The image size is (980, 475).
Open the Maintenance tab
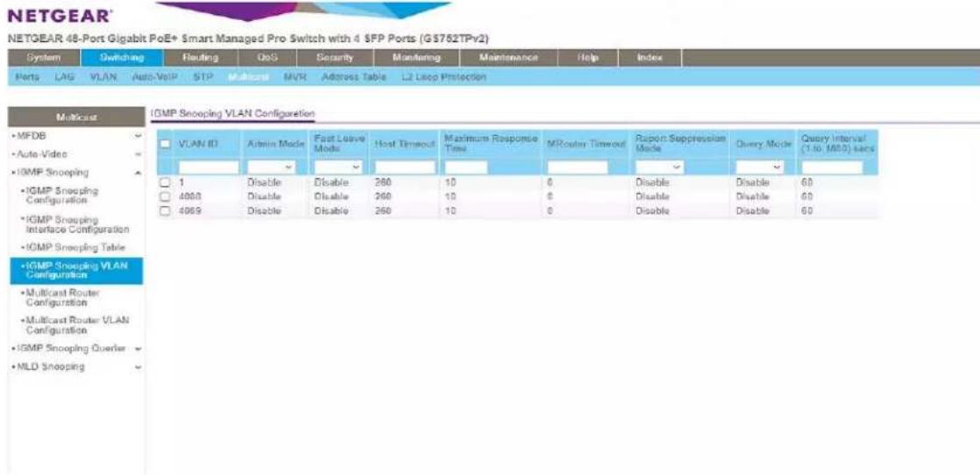click(508, 58)
